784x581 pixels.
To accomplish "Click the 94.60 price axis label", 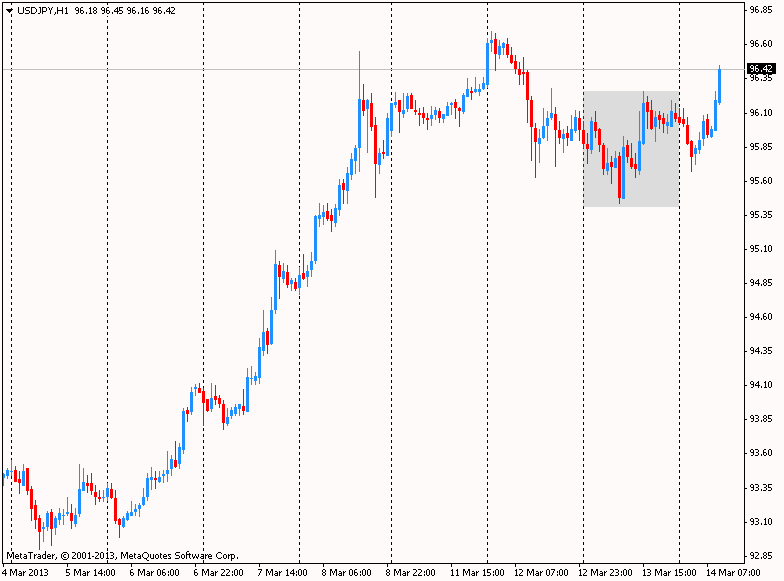I will coord(760,316).
